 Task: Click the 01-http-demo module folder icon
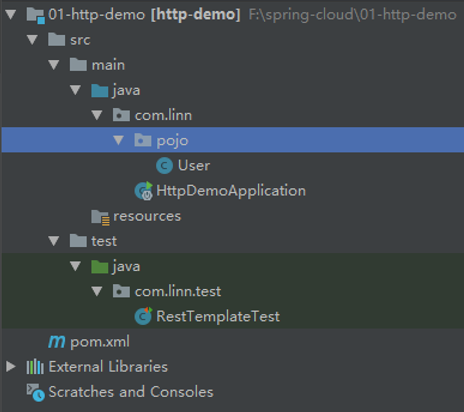coord(35,15)
